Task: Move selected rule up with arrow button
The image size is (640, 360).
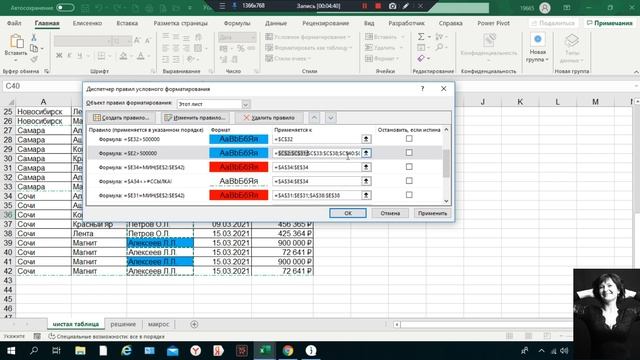Action: (x=314, y=118)
